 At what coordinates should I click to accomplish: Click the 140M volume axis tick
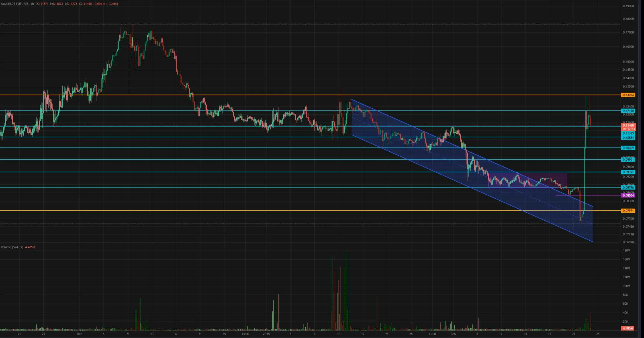626,268
